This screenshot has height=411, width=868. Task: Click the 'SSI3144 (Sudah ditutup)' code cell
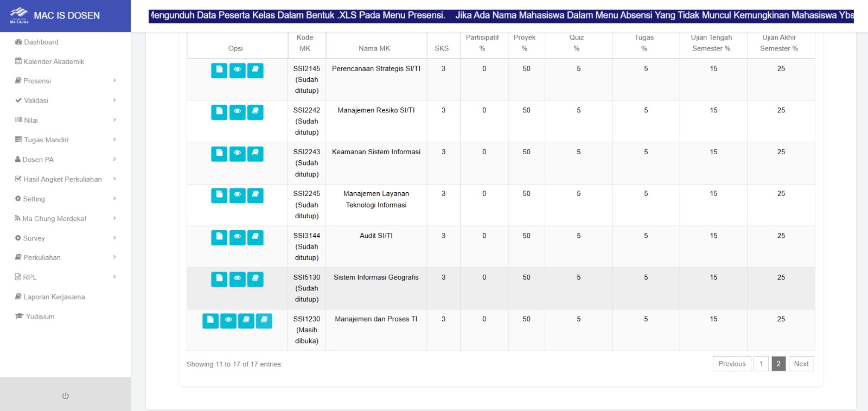pos(307,246)
